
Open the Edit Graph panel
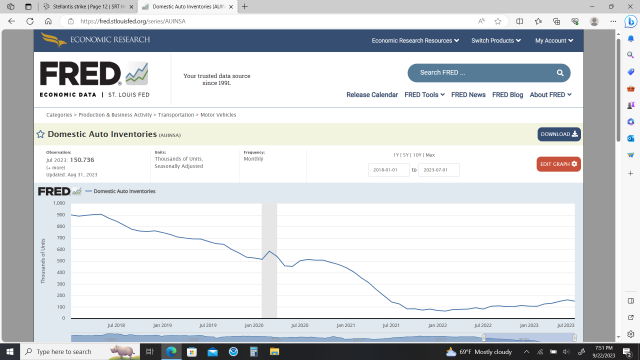558,164
